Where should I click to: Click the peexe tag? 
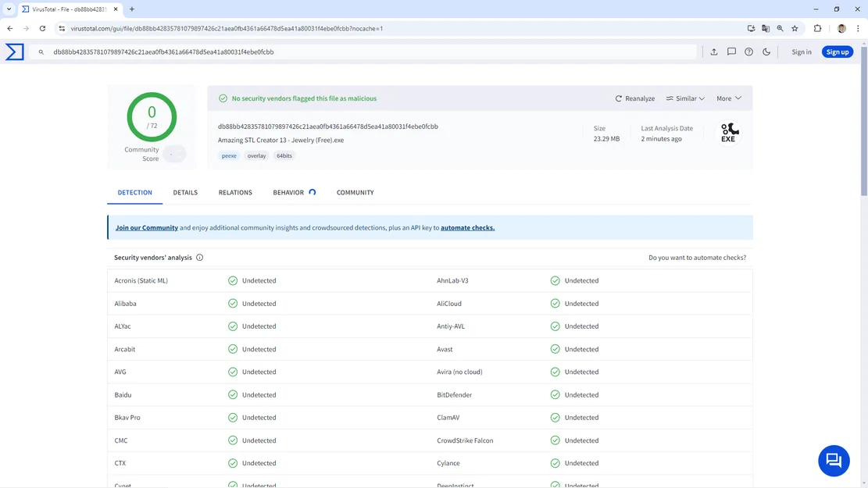pyautogui.click(x=229, y=155)
